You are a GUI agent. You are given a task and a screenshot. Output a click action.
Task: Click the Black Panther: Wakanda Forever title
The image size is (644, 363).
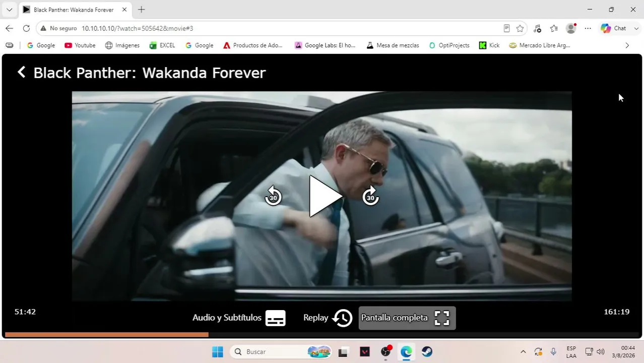click(x=149, y=73)
